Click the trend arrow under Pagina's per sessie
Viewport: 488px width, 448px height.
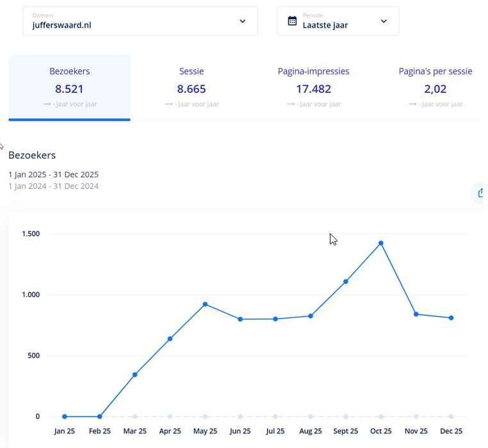tap(412, 104)
